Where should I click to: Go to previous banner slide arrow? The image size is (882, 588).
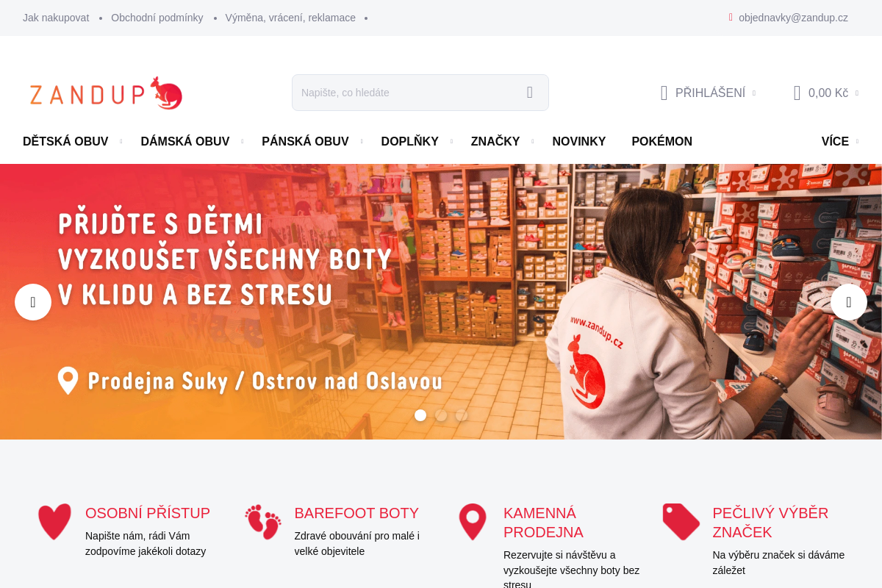click(33, 302)
